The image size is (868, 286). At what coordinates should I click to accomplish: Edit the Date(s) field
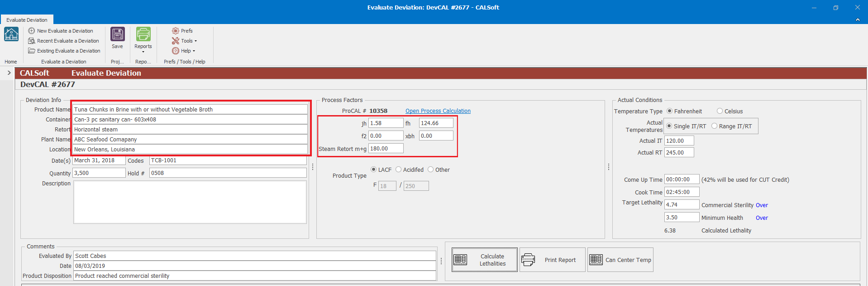click(99, 160)
